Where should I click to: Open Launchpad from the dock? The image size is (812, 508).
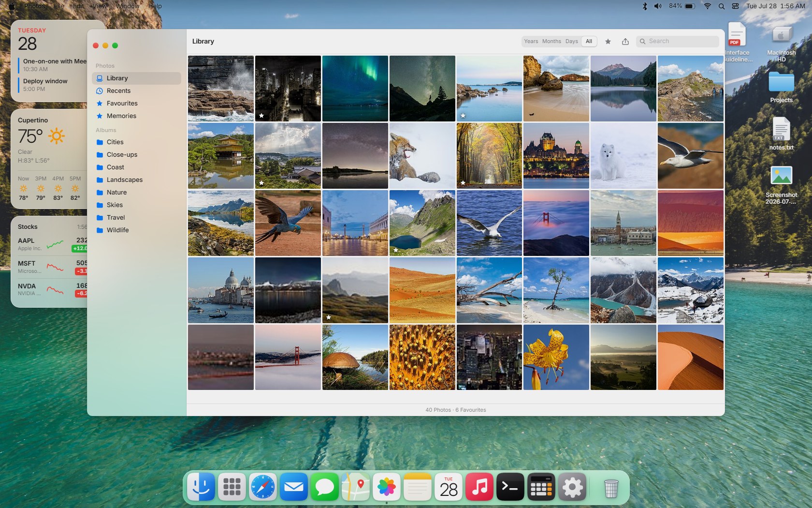pos(232,487)
